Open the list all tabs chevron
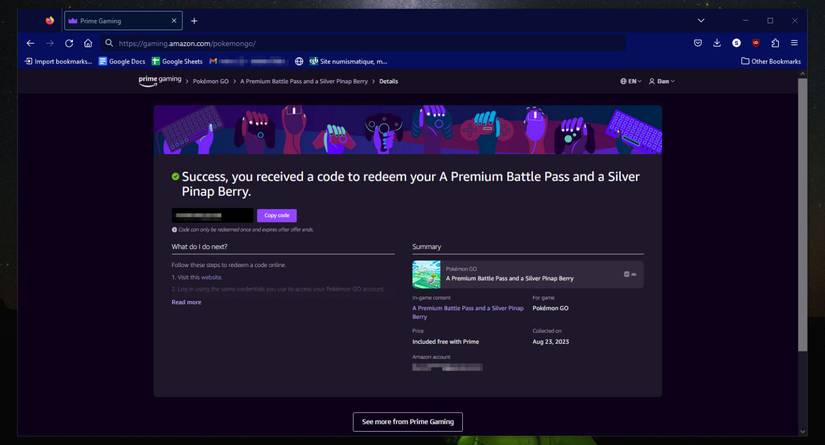The height and width of the screenshot is (445, 825). click(x=701, y=21)
